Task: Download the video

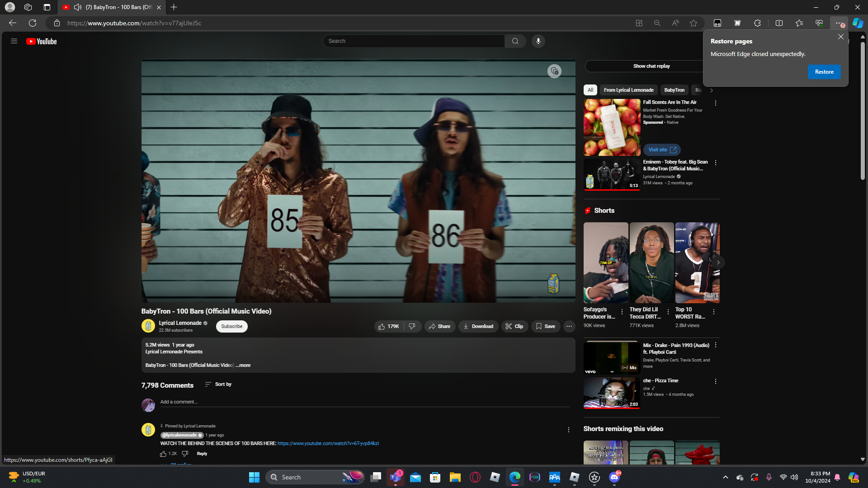Action: [x=478, y=326]
